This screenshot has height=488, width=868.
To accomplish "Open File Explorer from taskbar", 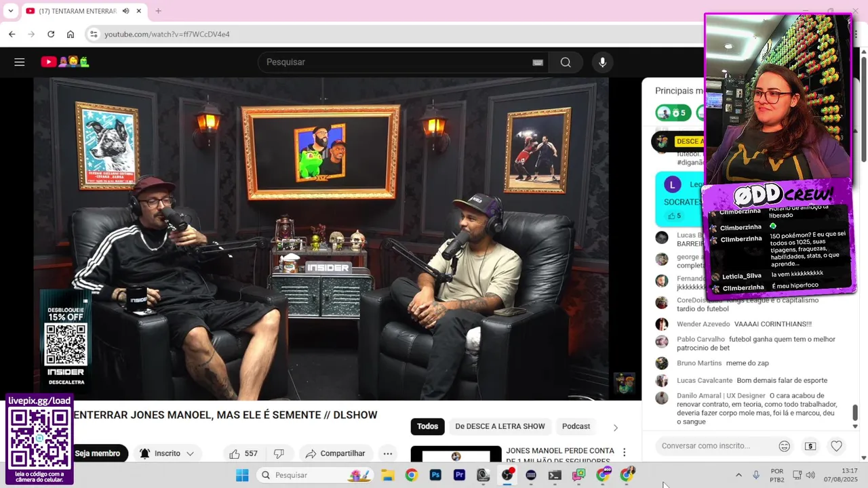I will pyautogui.click(x=388, y=475).
